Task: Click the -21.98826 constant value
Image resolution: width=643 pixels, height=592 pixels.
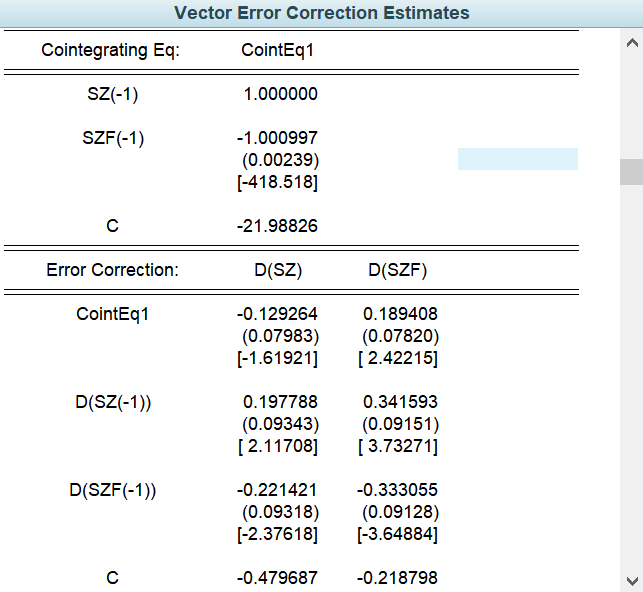Action: click(278, 226)
